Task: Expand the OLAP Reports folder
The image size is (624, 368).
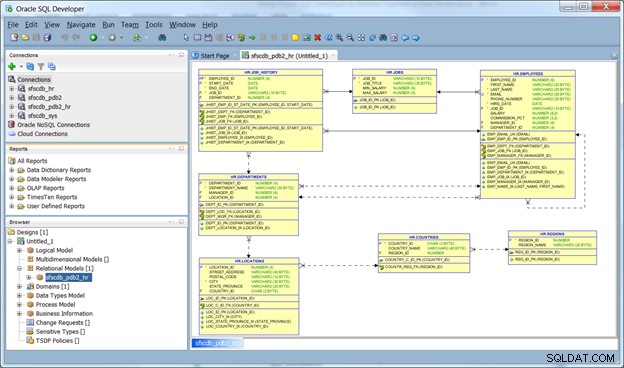Action: pos(12,188)
